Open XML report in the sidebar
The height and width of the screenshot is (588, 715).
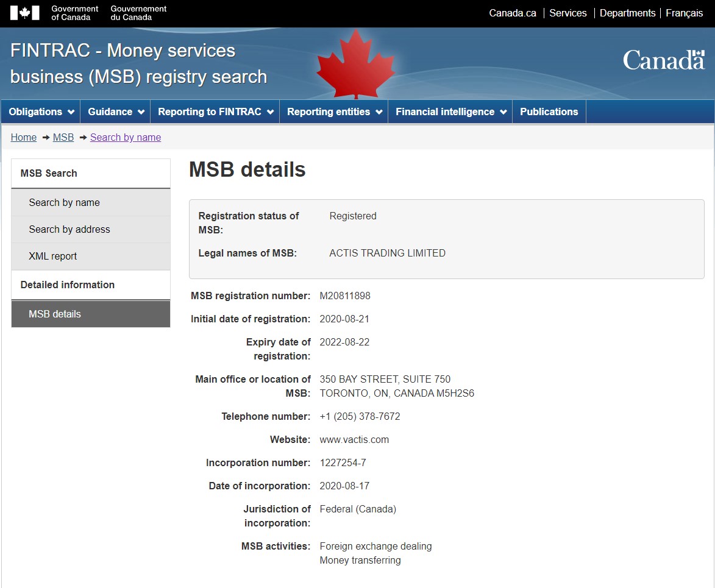[91, 256]
